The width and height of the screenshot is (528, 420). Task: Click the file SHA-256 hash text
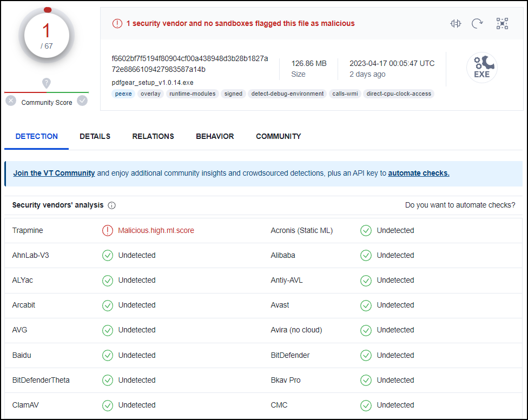(189, 64)
